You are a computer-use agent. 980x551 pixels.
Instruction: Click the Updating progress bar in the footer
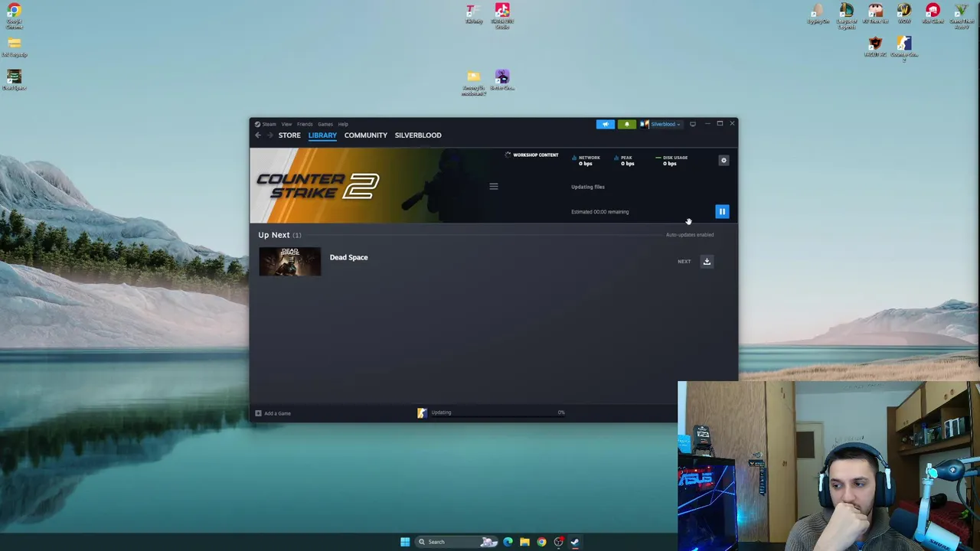498,417
